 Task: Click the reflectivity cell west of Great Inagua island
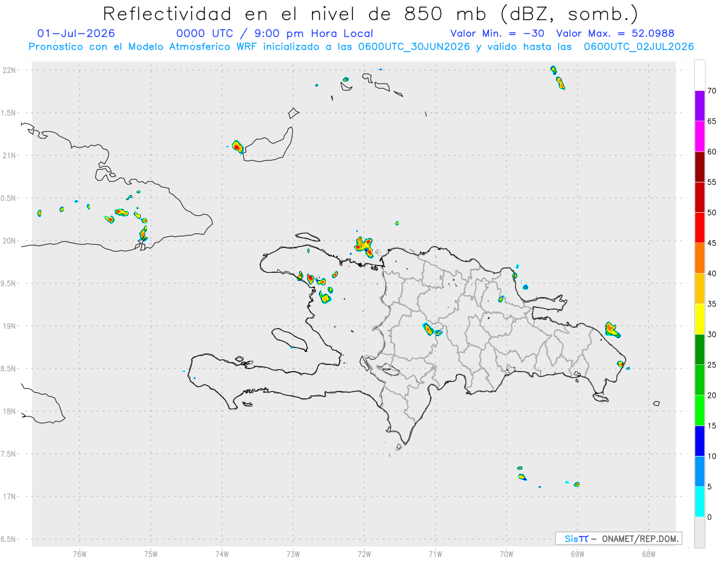pyautogui.click(x=237, y=147)
